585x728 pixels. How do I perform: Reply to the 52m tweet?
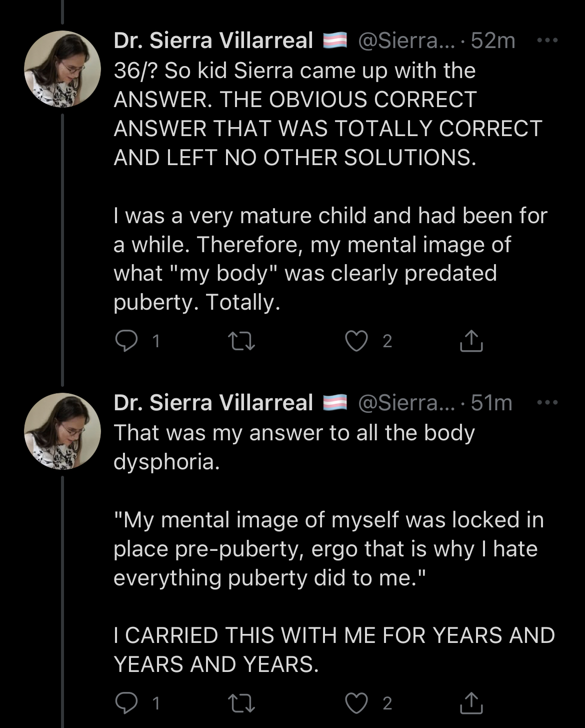point(126,341)
